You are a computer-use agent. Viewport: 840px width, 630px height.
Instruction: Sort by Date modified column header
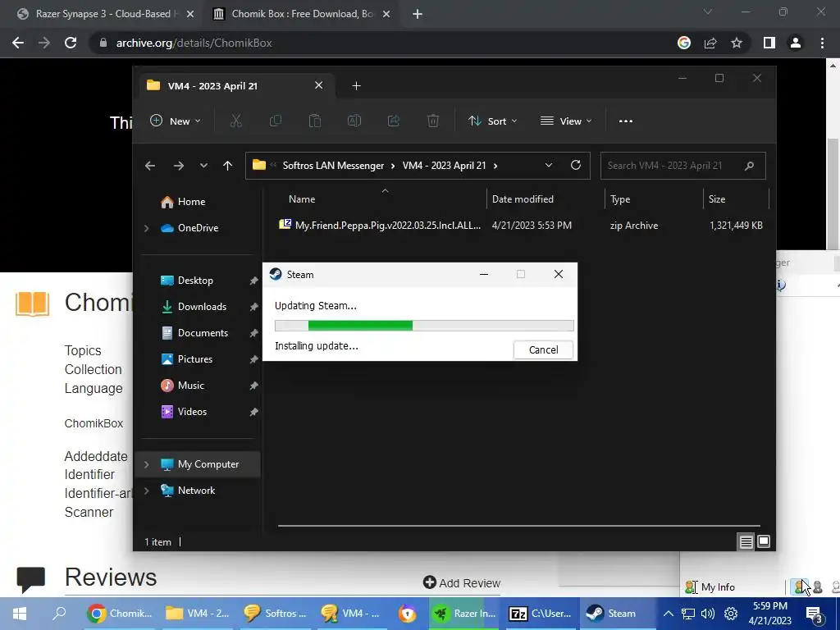(546, 199)
